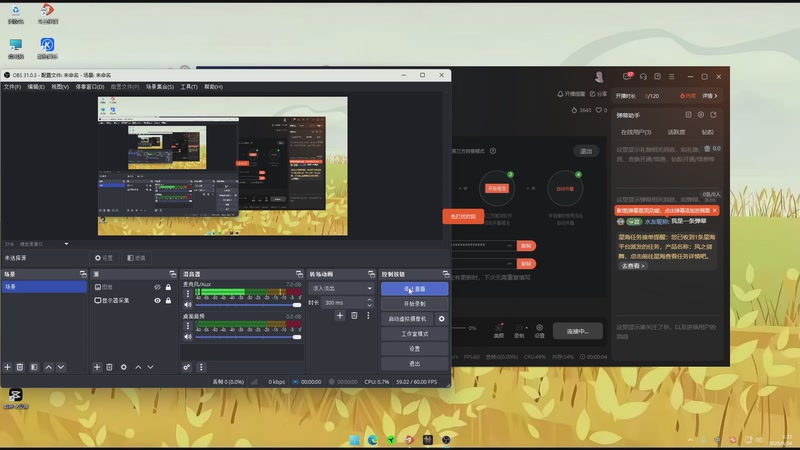Adjust the Desktop Audio volume slider
The width and height of the screenshot is (800, 450).
[248, 337]
